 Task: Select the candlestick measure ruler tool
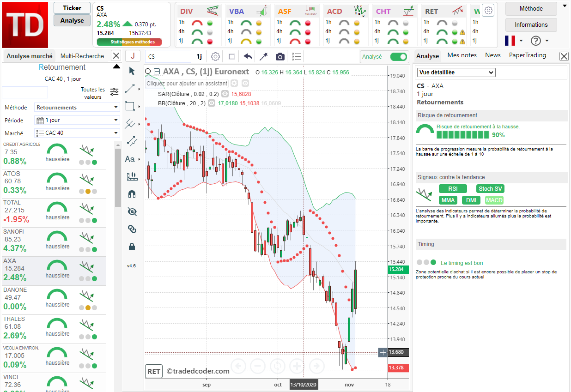132,176
